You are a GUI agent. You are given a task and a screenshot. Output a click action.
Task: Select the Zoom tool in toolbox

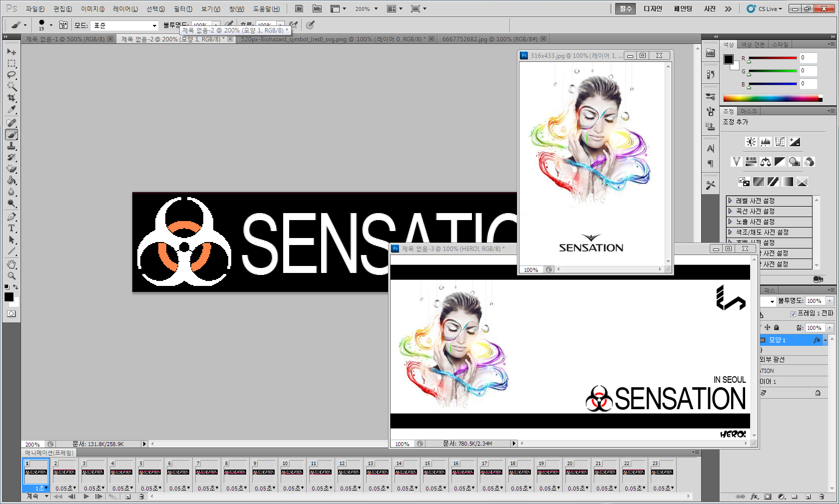click(x=11, y=275)
